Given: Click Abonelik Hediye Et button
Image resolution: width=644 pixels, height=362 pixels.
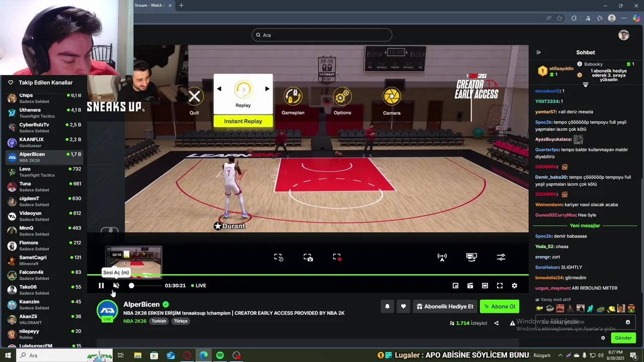Looking at the screenshot, I should coord(445,306).
